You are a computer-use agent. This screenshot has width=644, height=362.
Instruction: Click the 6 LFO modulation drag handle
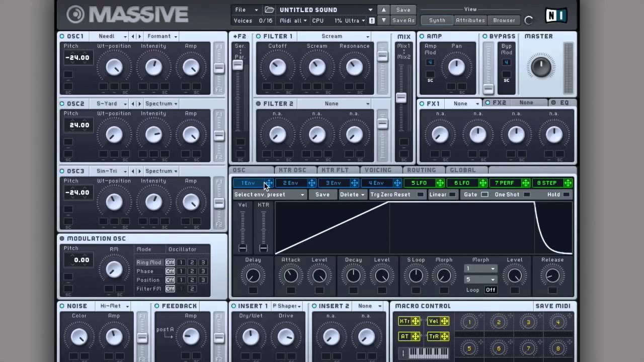(x=483, y=183)
